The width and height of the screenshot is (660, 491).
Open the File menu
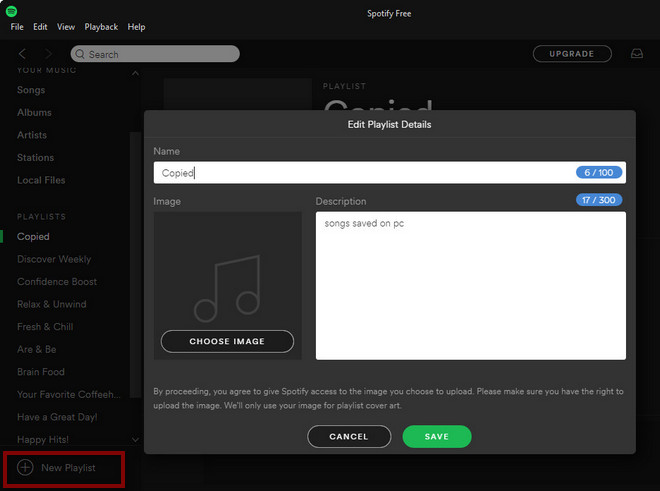tap(17, 27)
